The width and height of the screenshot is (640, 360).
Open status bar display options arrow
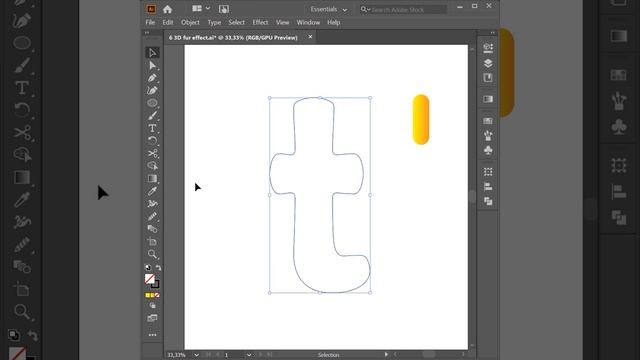point(386,355)
